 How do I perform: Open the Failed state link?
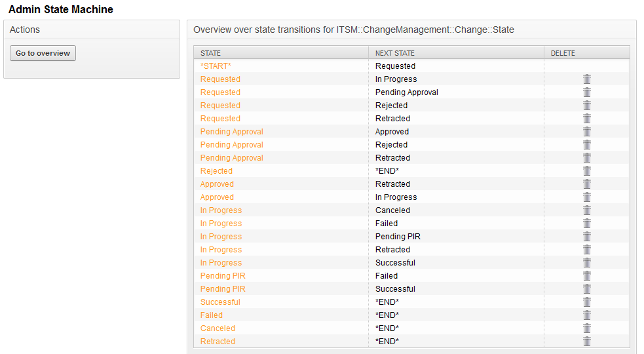tap(212, 315)
